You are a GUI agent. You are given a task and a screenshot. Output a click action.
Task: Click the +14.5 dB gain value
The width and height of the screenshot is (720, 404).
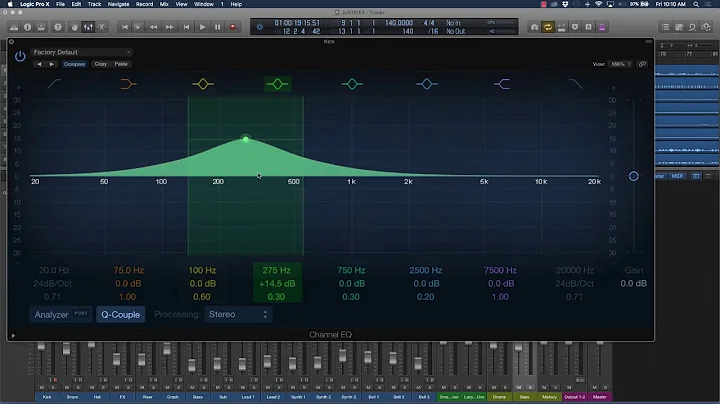point(277,284)
